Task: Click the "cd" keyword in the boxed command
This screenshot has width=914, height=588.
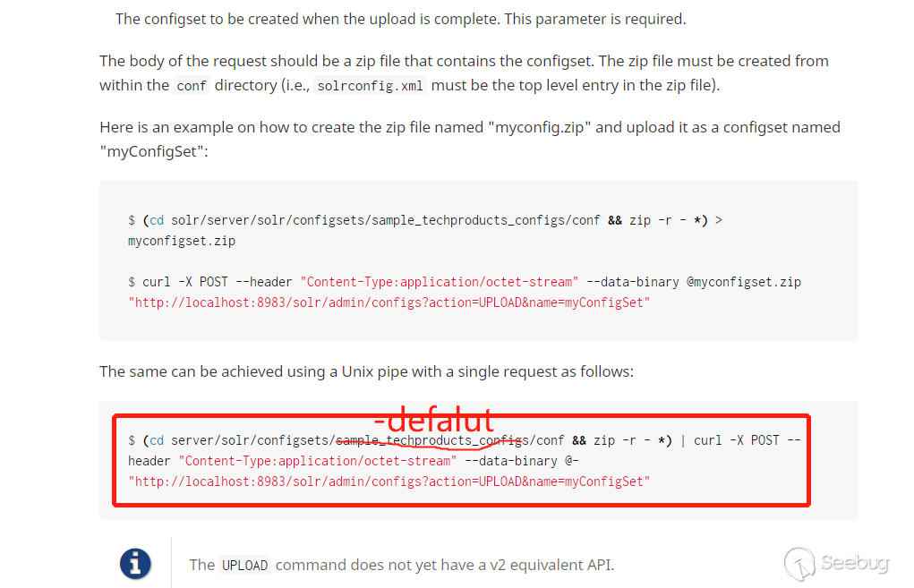Action: coord(157,440)
